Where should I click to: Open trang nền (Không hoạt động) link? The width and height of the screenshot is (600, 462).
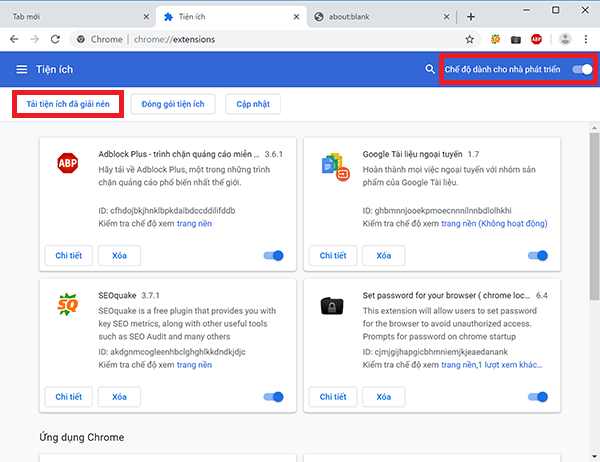click(494, 224)
